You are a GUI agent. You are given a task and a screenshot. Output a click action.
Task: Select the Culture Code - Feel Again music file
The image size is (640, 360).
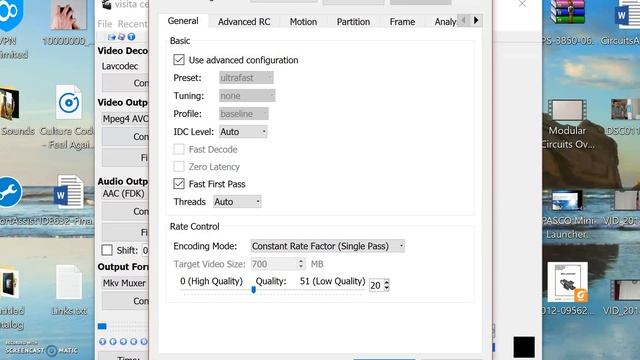[69, 102]
